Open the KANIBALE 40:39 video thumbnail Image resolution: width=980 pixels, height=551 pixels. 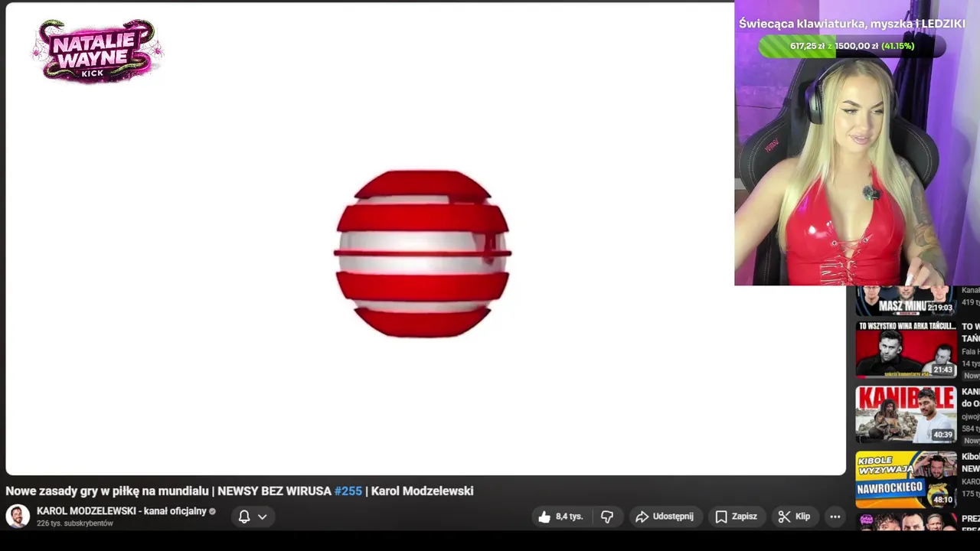point(906,414)
